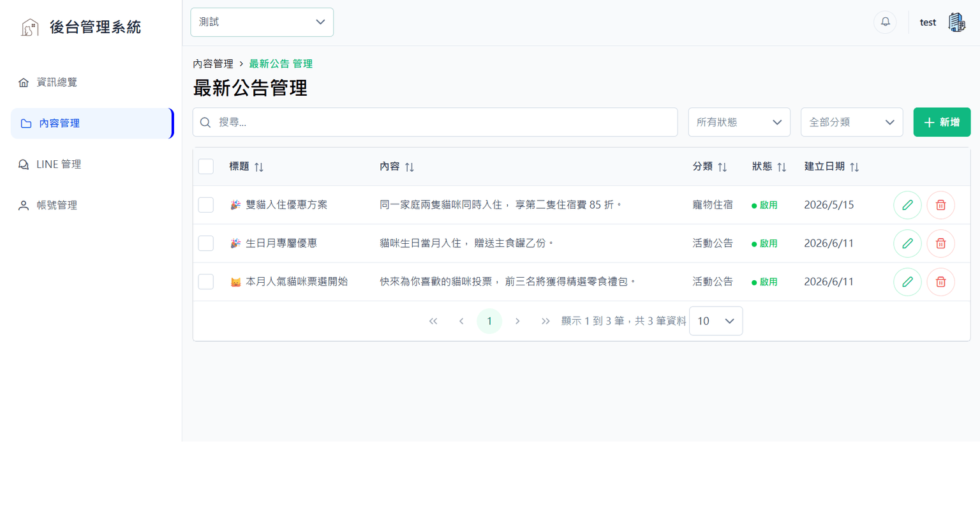The width and height of the screenshot is (980, 526).
Task: Open the 測試 site selector dropdown
Action: pos(262,22)
